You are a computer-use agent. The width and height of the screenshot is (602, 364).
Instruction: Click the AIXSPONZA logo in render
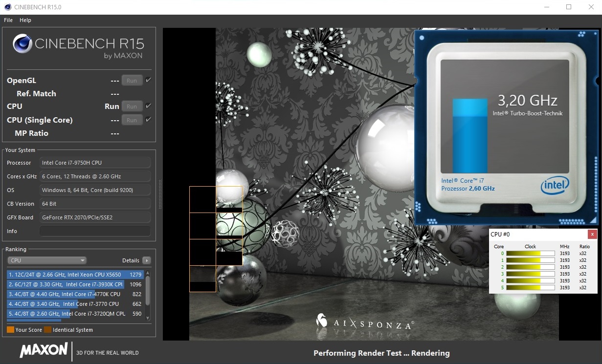tap(365, 321)
